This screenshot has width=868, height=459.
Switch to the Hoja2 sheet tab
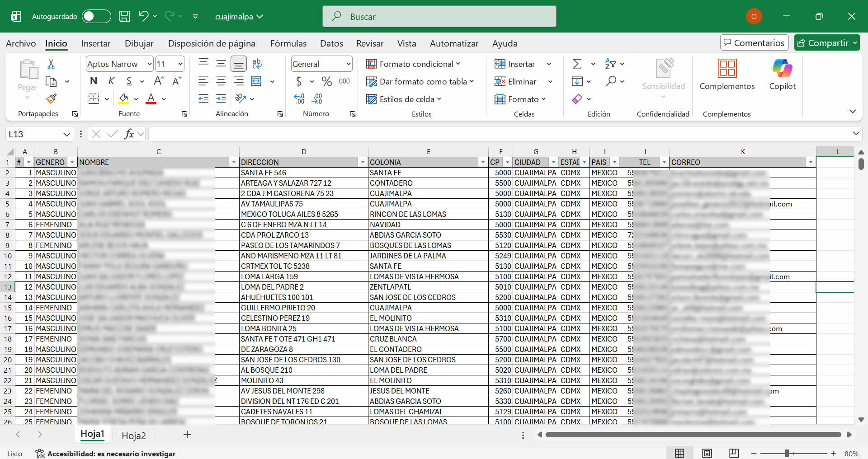(x=134, y=436)
